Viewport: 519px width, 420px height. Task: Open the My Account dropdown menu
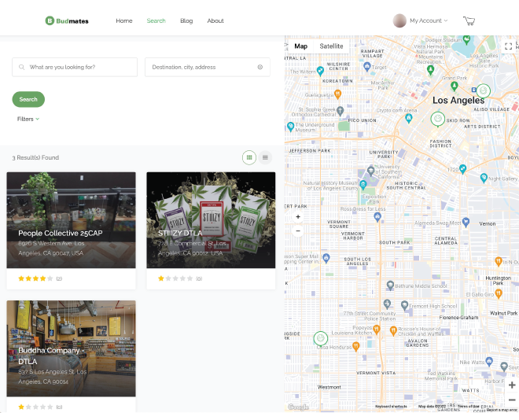(429, 21)
